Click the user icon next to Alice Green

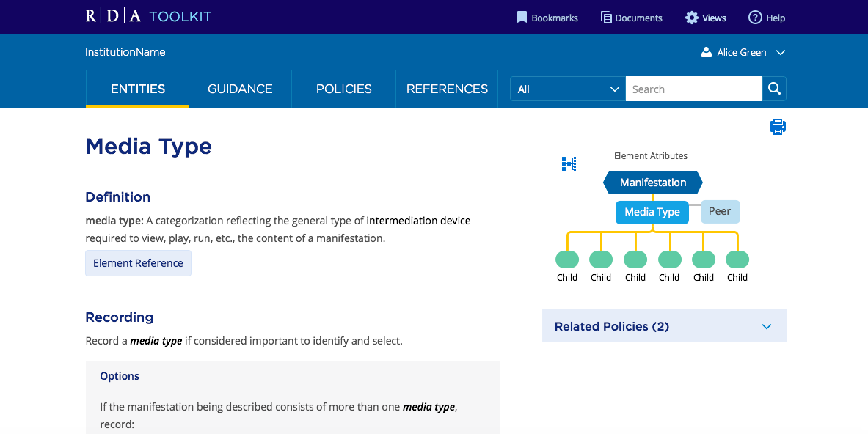(706, 52)
